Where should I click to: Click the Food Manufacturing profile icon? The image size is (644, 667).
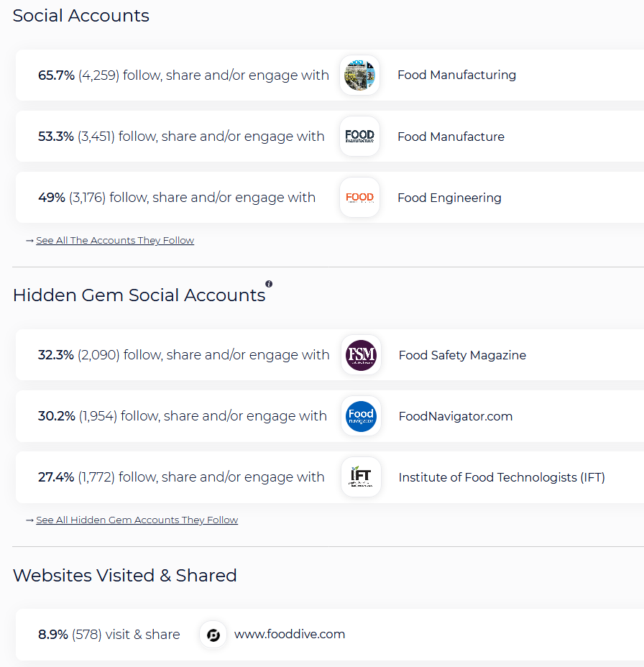pyautogui.click(x=359, y=75)
